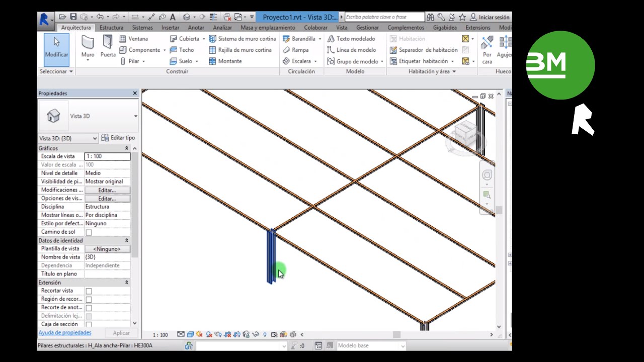Choose the Texto modelado tool
The width and height of the screenshot is (644, 362).
pyautogui.click(x=351, y=39)
